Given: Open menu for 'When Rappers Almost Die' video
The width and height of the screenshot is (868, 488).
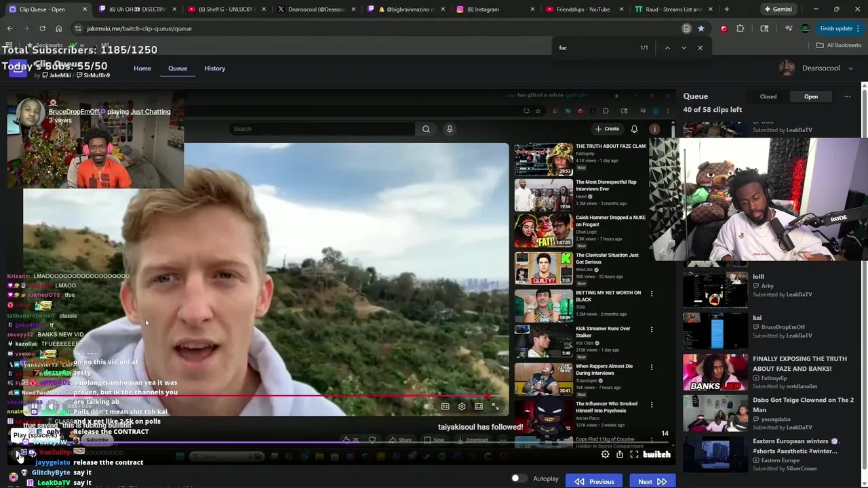Looking at the screenshot, I should [652, 367].
